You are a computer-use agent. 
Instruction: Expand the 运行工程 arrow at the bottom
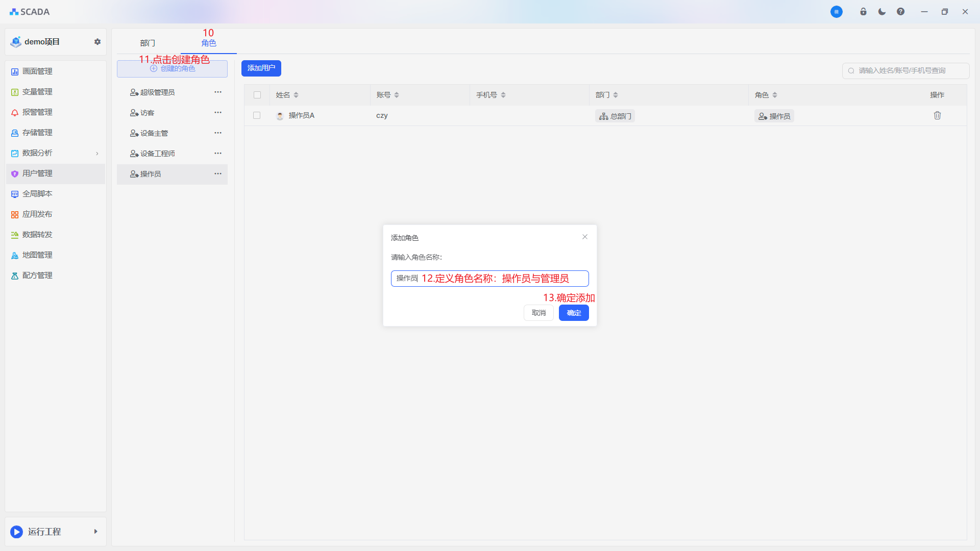coord(95,532)
